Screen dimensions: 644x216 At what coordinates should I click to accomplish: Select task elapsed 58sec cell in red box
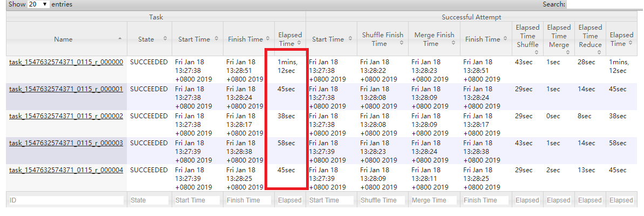[x=286, y=143]
